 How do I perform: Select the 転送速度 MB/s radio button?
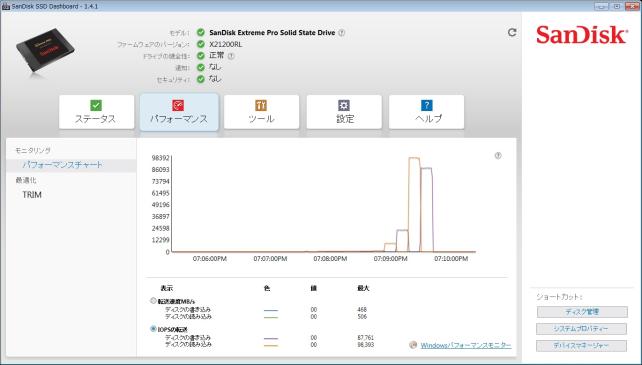click(x=153, y=301)
